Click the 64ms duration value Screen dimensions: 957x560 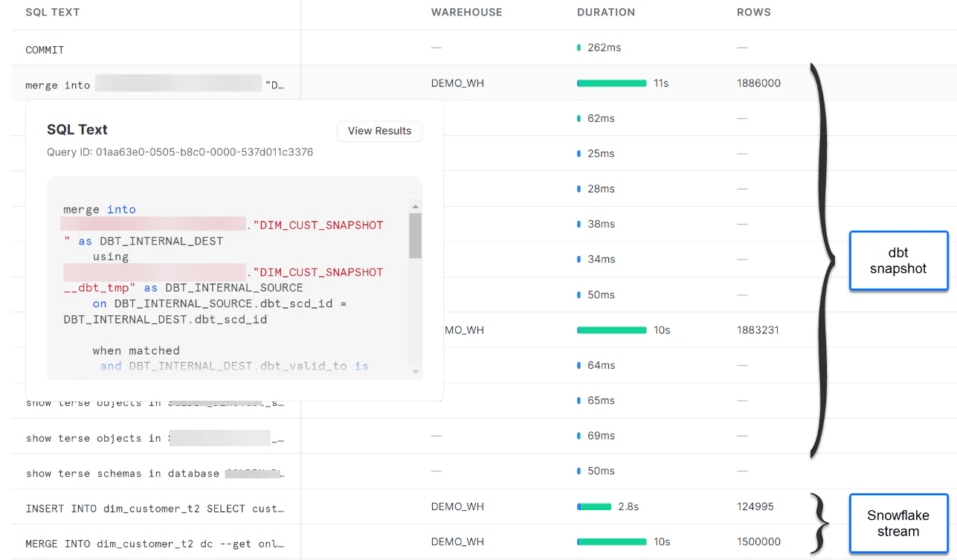(x=601, y=365)
